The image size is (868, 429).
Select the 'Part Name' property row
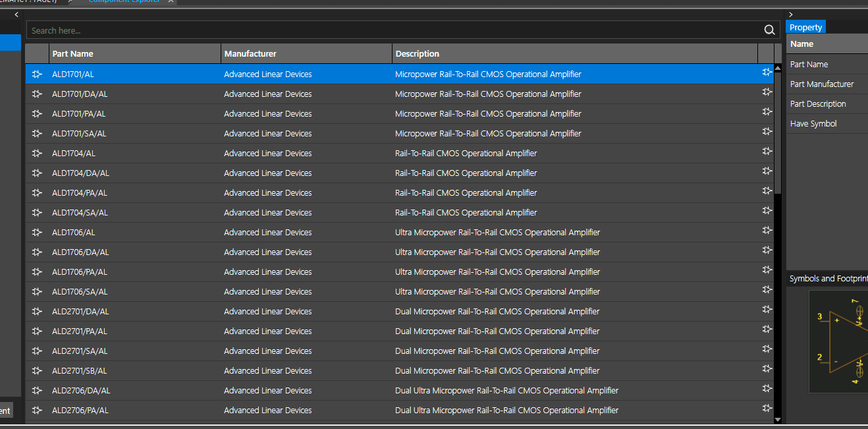click(x=827, y=64)
